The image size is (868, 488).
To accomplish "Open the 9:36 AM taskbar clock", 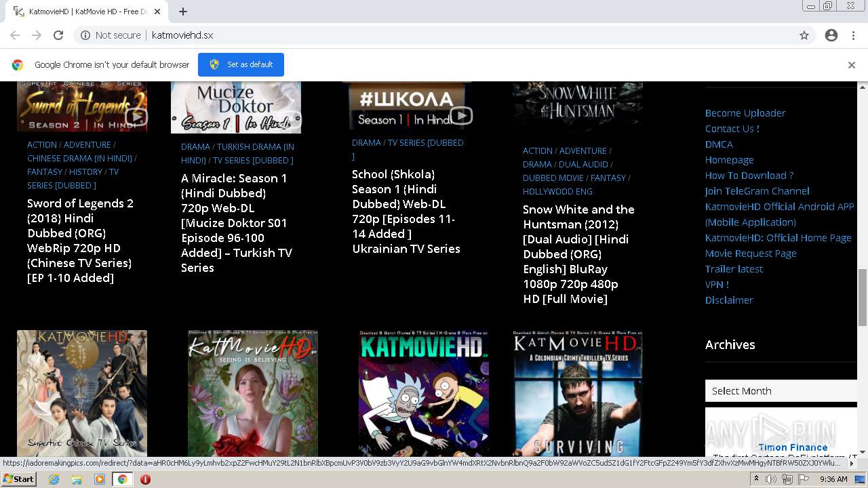I will [x=833, y=479].
